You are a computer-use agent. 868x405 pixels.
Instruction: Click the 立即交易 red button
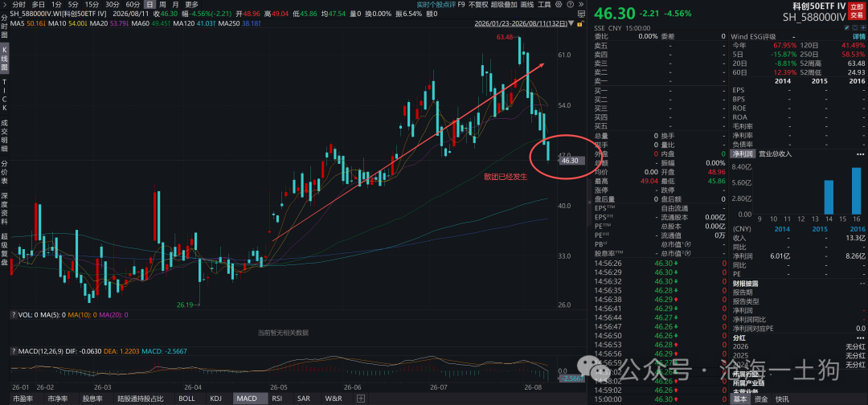tap(857, 11)
